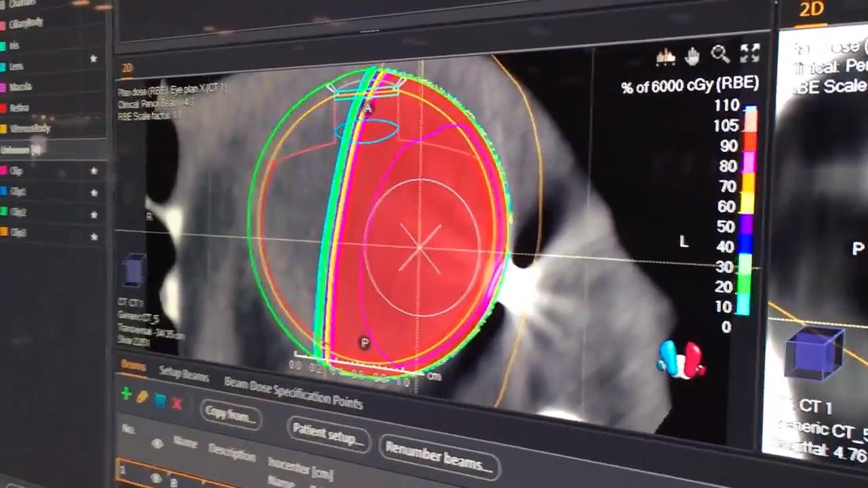This screenshot has height=488, width=868.
Task: Click the red 90 percent dose color swatch
Action: tap(750, 145)
